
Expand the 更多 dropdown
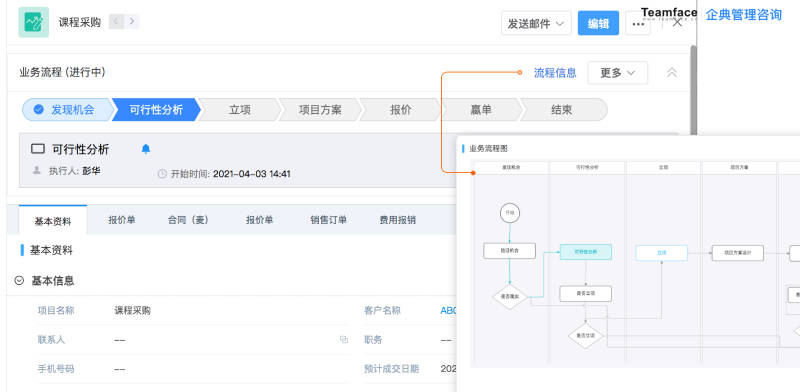tap(617, 73)
